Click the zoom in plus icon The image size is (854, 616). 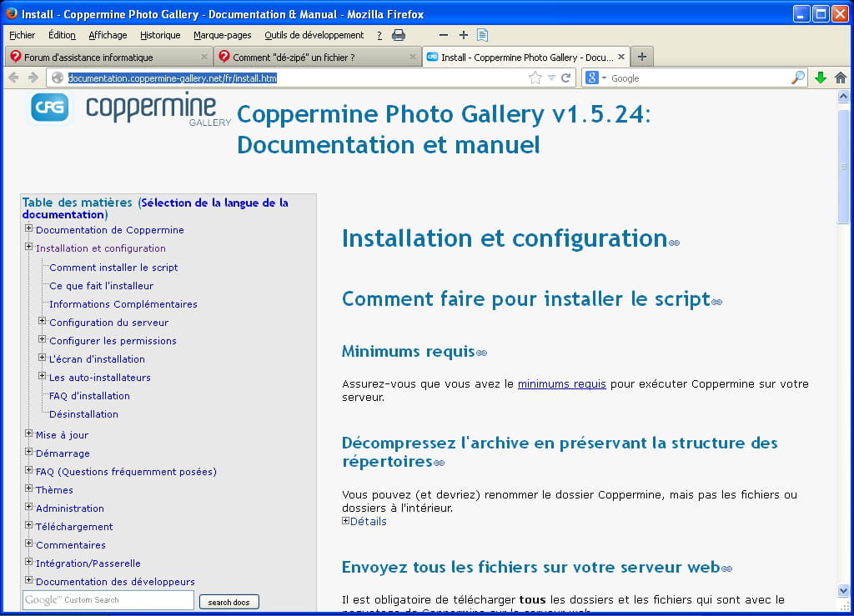pyautogui.click(x=464, y=35)
